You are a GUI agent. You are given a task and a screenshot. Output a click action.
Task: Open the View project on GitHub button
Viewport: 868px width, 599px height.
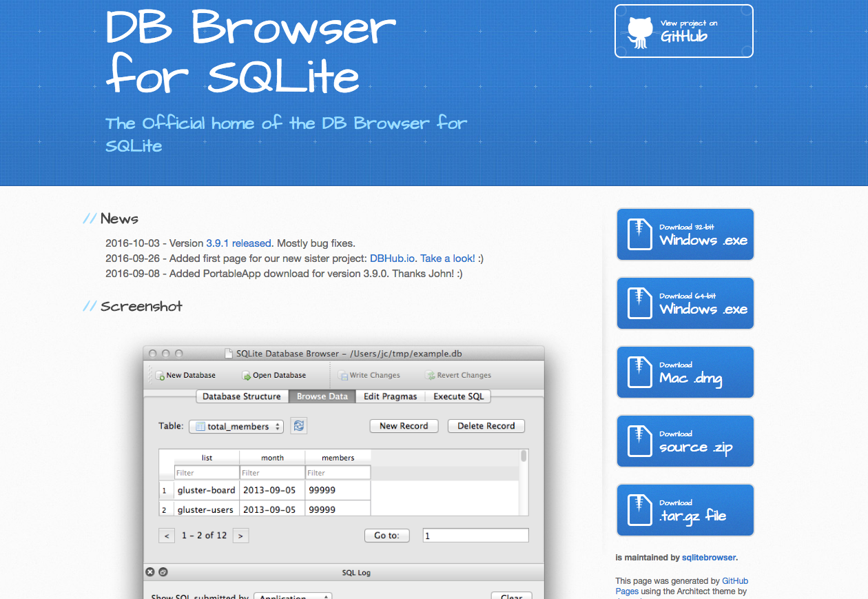tap(684, 31)
